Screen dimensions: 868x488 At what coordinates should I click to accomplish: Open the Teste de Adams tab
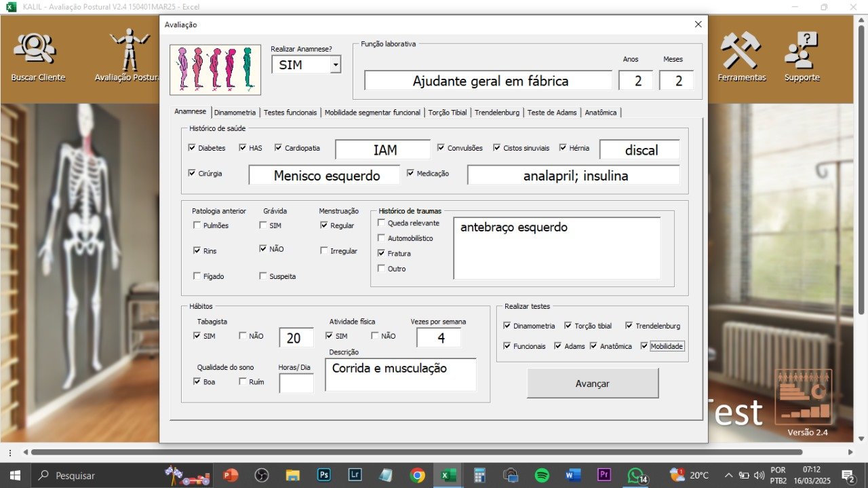tap(552, 113)
